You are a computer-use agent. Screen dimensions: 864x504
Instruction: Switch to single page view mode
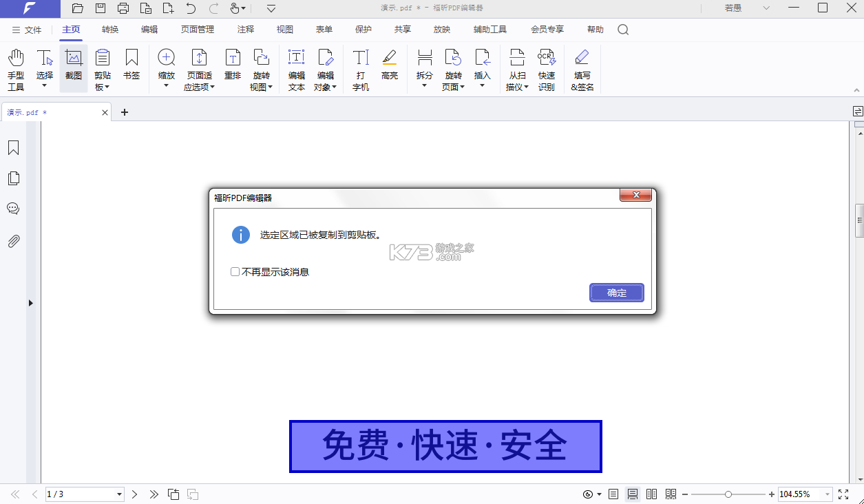point(613,494)
